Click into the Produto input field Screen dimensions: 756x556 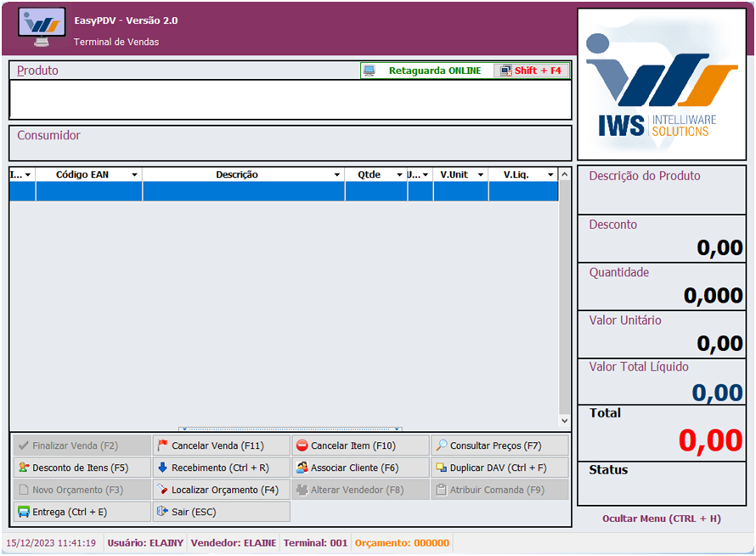289,99
